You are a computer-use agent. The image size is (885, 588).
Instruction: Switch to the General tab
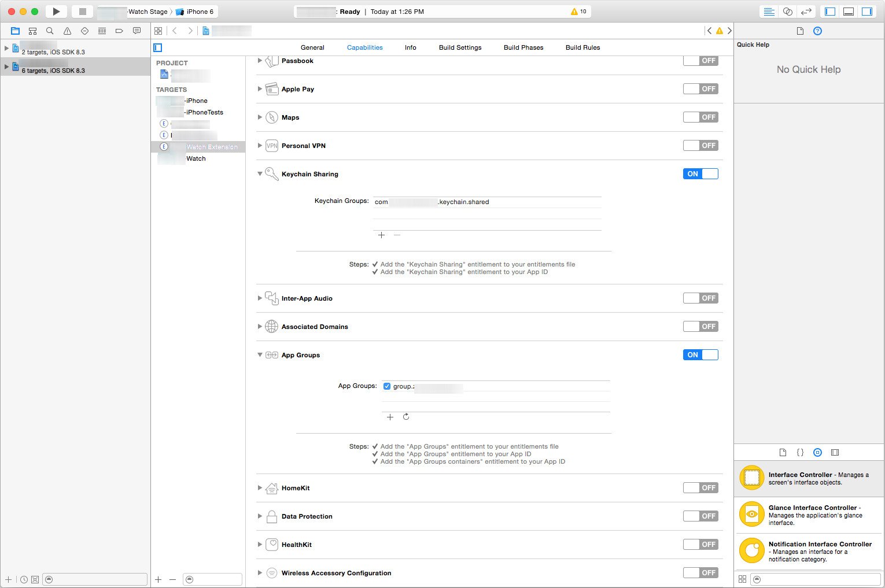pyautogui.click(x=312, y=47)
